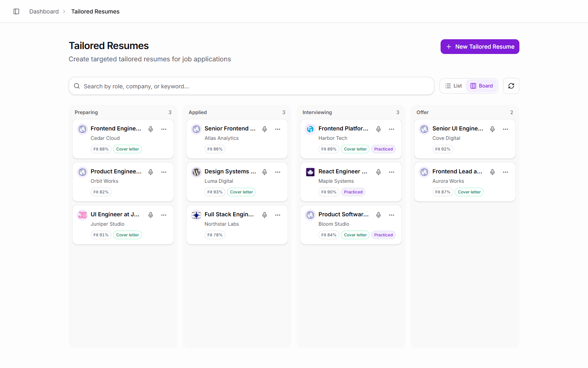This screenshot has height=368, width=588.
Task: Click the Juniper Studio JS logo
Action: point(82,215)
